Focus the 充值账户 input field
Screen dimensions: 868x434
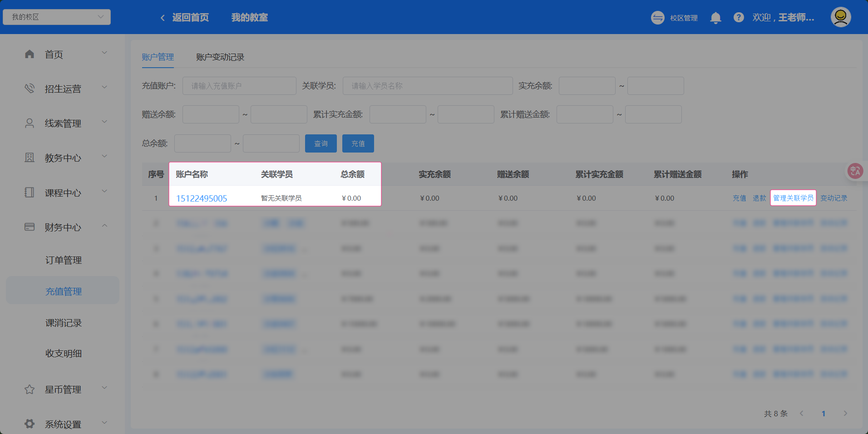239,86
